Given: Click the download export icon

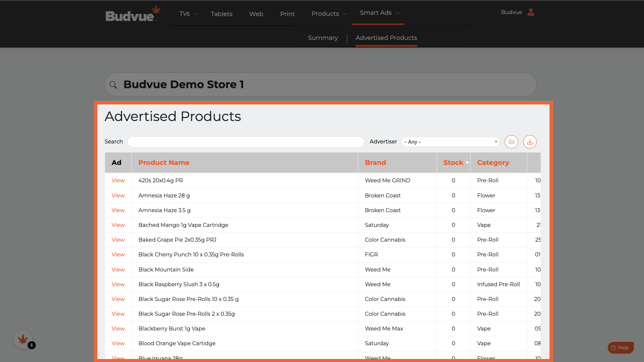Looking at the screenshot, I should 530,142.
